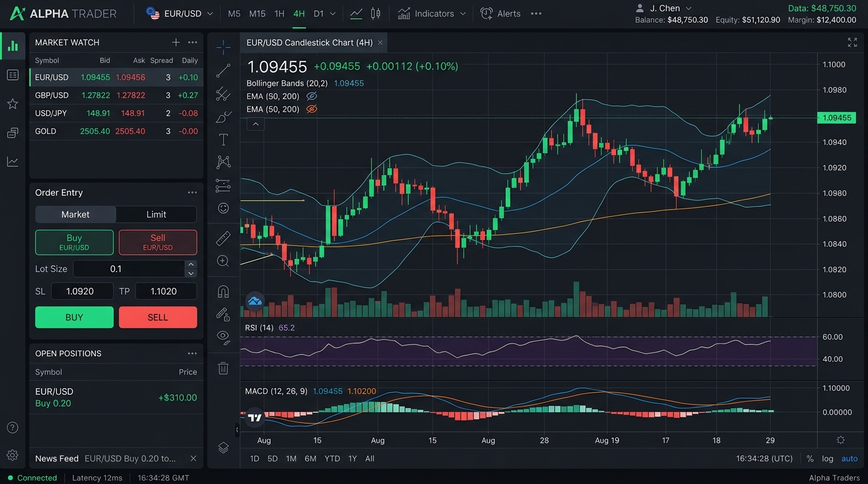Switch order type to Market
This screenshot has width=868, height=484.
coord(76,214)
